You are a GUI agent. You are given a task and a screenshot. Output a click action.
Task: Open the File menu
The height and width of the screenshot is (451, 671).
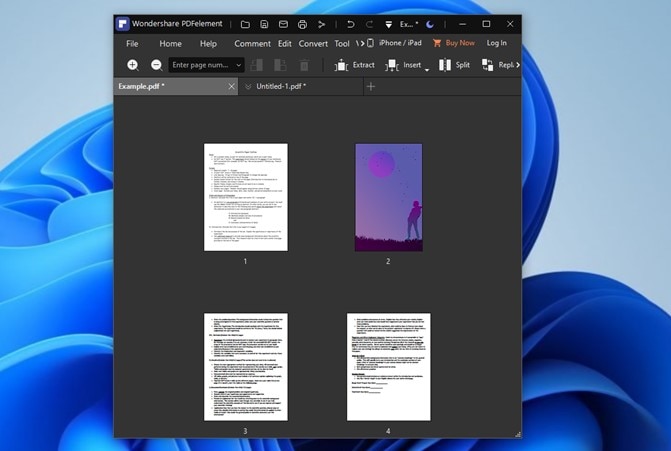point(132,44)
